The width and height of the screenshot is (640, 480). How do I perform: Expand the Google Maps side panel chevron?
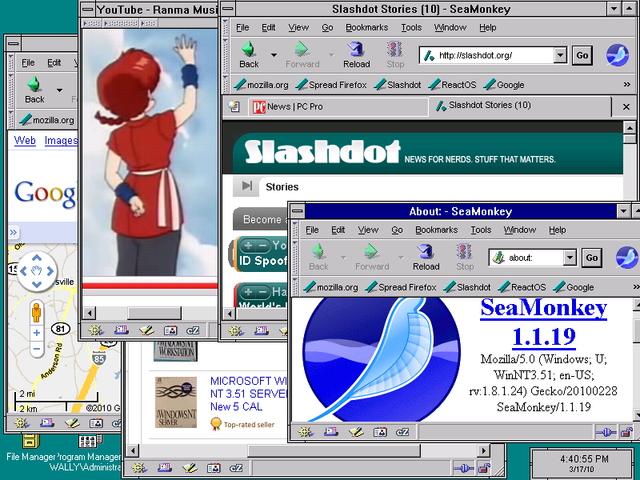tap(13, 232)
